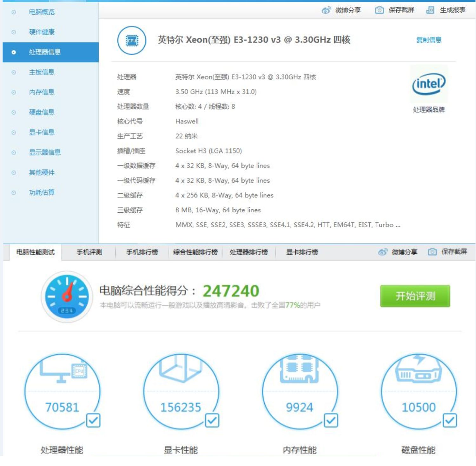Click the bullet icon beside 内存信息

[x=14, y=92]
